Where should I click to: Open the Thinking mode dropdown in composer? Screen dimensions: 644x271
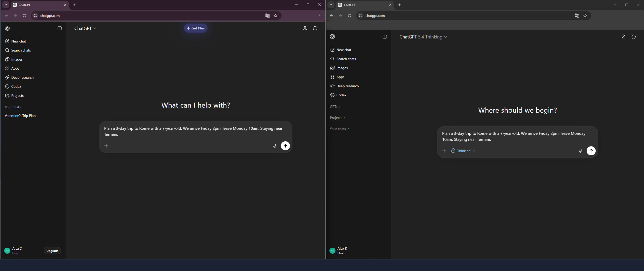coord(463,151)
